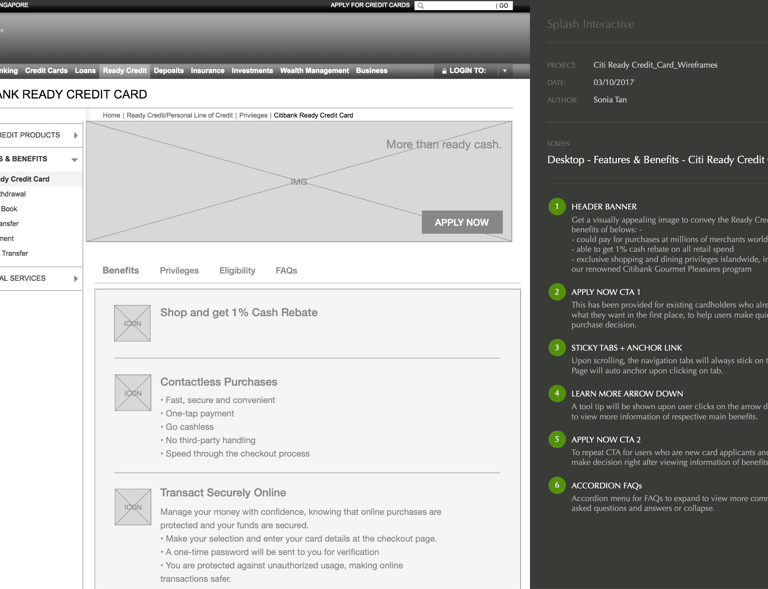Click Ready Credit/Personal Line of Credit breadcrumb
Viewport: 768px width, 589px height.
pyautogui.click(x=180, y=115)
